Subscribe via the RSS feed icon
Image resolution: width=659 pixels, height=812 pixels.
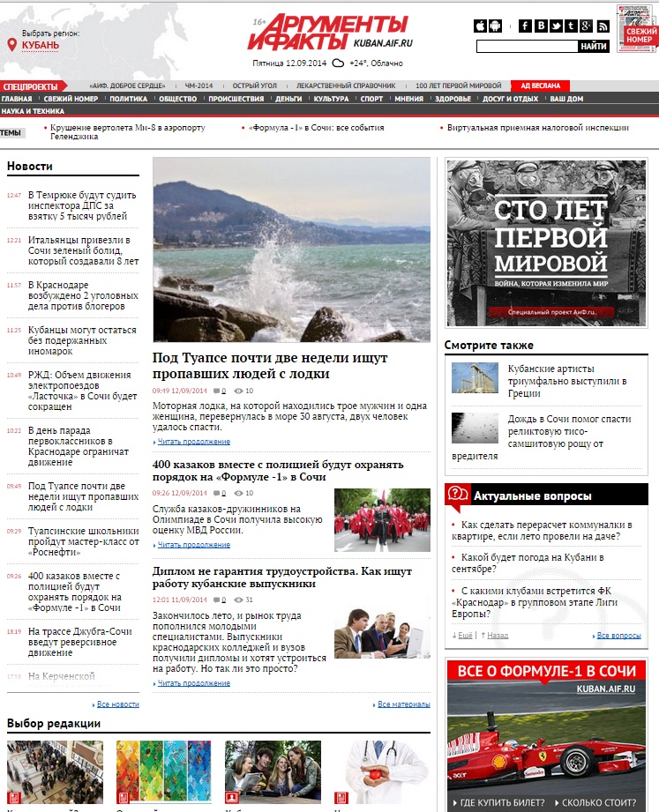point(603,26)
